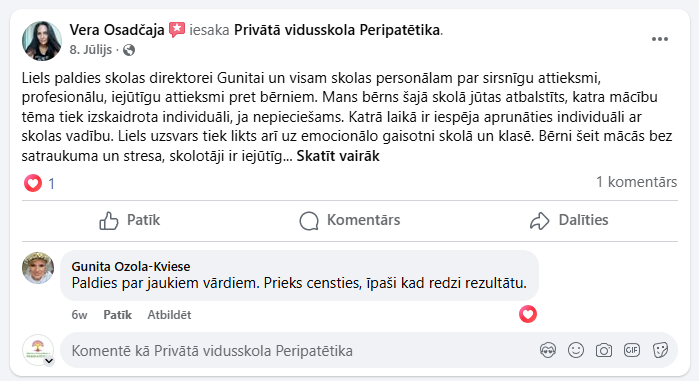
Task: Click the Komentārs action button
Action: point(350,220)
